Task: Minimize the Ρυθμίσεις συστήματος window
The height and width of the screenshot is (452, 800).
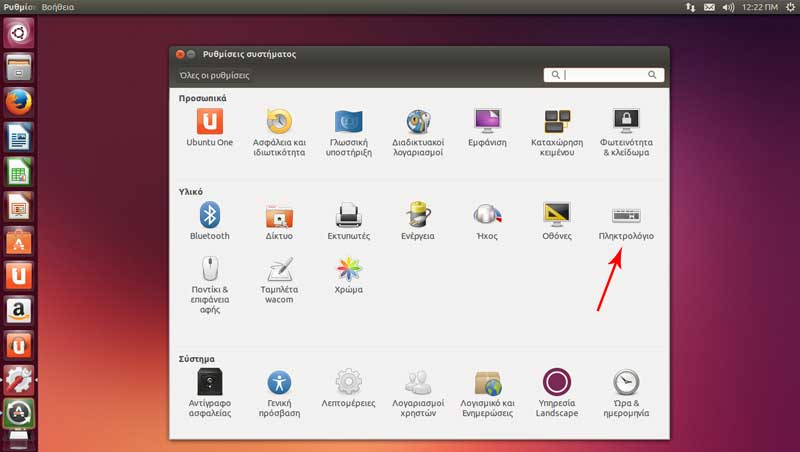Action: (191, 54)
